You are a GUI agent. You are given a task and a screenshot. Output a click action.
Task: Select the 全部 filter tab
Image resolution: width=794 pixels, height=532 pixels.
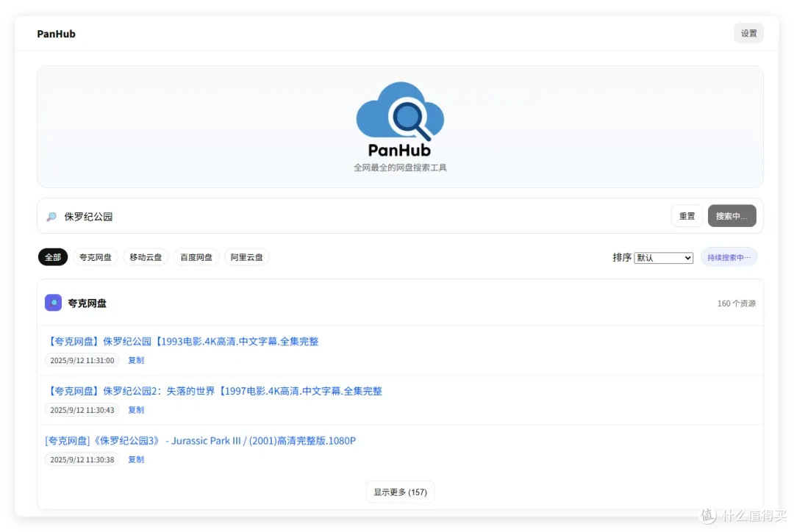tap(53, 257)
